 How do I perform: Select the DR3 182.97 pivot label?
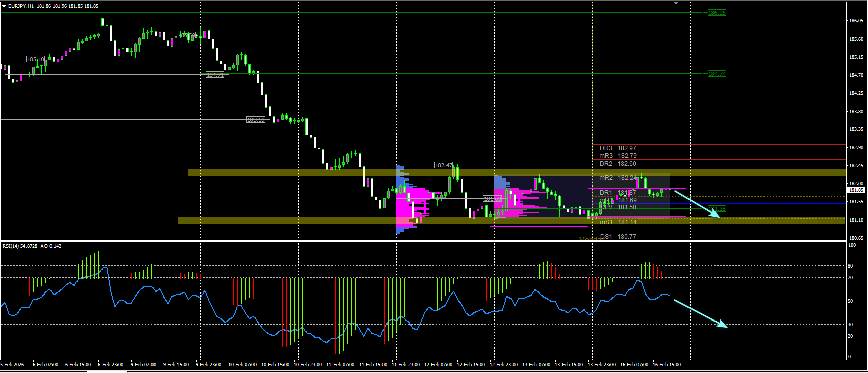pos(618,148)
